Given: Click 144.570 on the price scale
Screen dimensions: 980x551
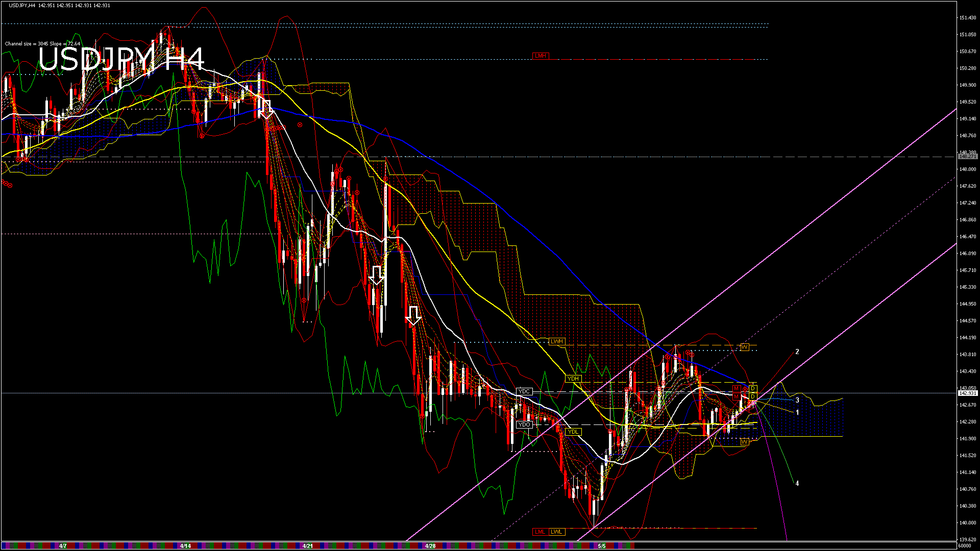Looking at the screenshot, I should [x=968, y=321].
